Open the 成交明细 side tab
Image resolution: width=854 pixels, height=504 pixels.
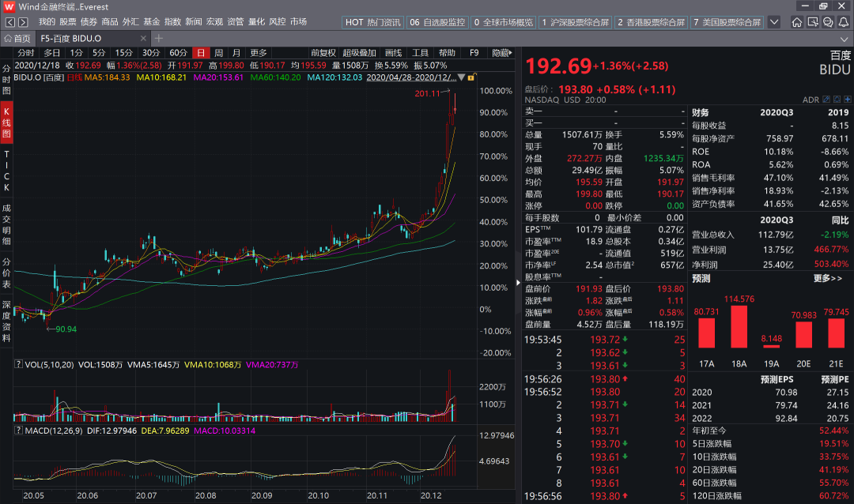tap(6, 224)
